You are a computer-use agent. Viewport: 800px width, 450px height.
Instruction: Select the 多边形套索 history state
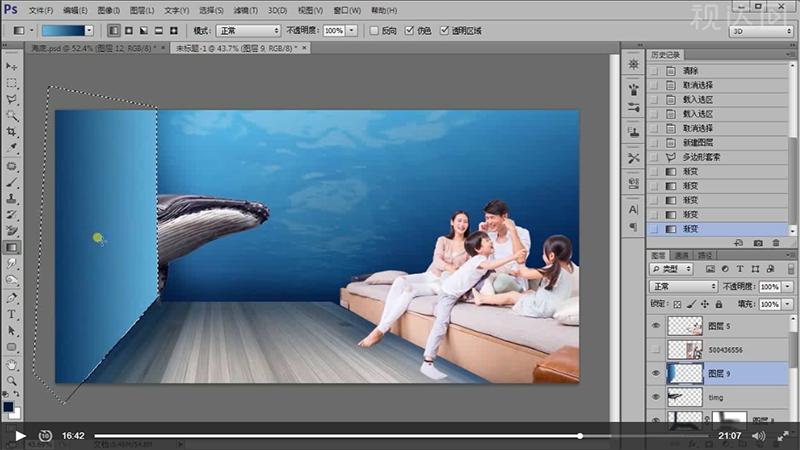[x=717, y=157]
